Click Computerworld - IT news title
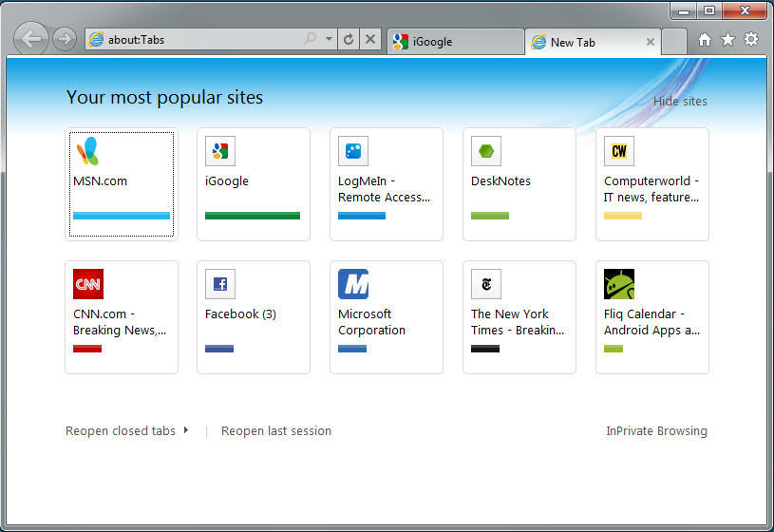 [651, 189]
